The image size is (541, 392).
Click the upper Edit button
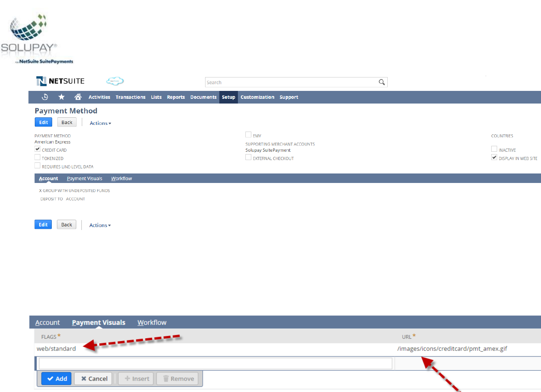43,122
